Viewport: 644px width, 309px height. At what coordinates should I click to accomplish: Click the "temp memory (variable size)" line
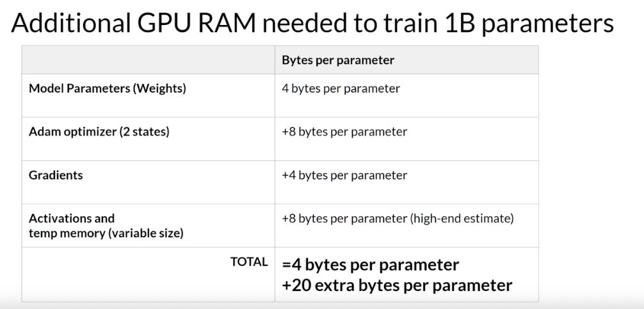coord(106,233)
